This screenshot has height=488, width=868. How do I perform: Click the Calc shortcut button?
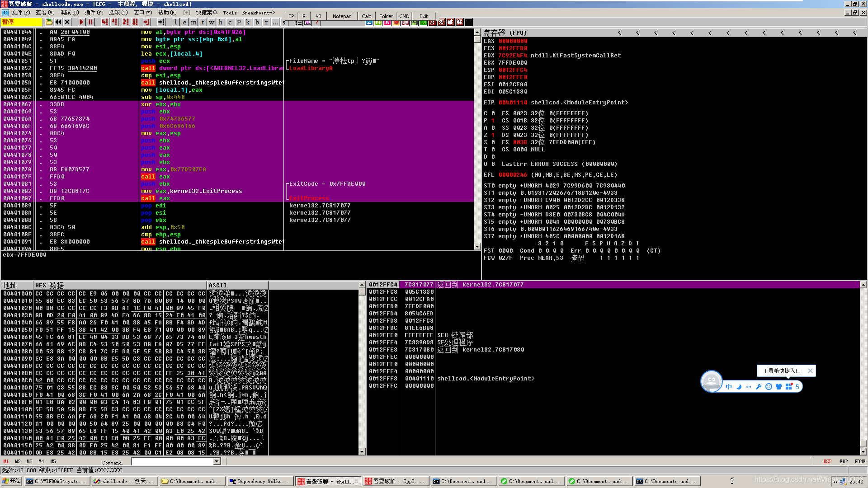pyautogui.click(x=366, y=16)
